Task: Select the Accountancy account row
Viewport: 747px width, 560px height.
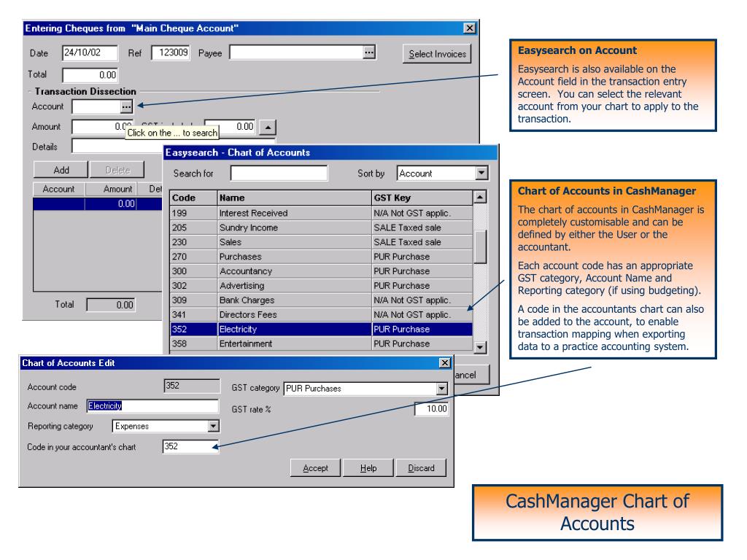Action: (321, 271)
